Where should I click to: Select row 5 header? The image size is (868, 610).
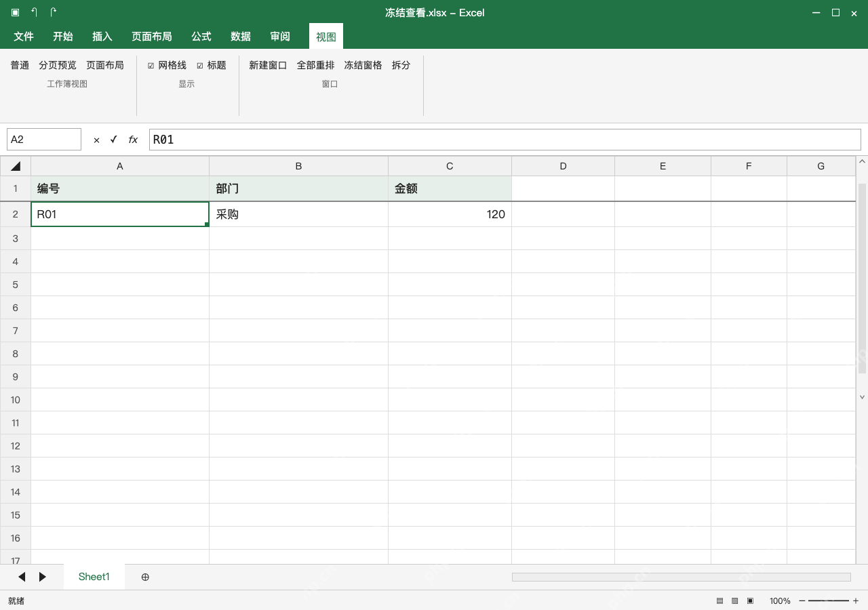pos(16,285)
